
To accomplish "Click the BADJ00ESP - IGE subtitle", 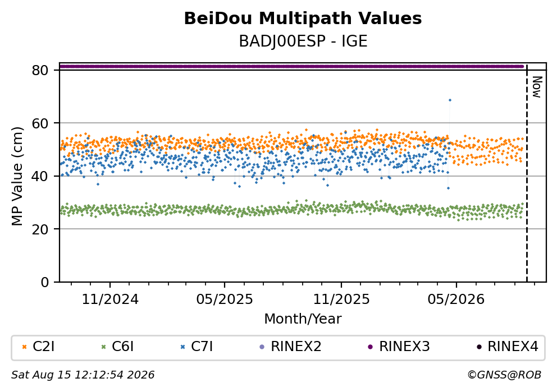I will pyautogui.click(x=303, y=41).
